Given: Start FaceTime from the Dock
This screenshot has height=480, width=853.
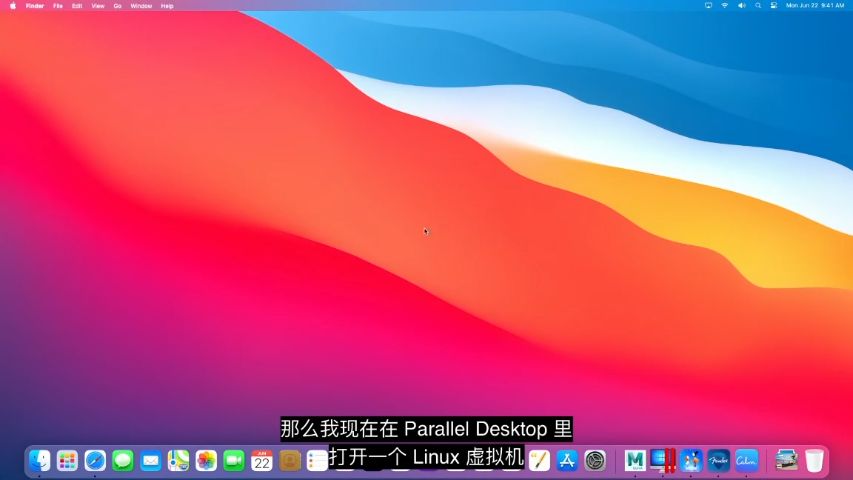Looking at the screenshot, I should (234, 460).
